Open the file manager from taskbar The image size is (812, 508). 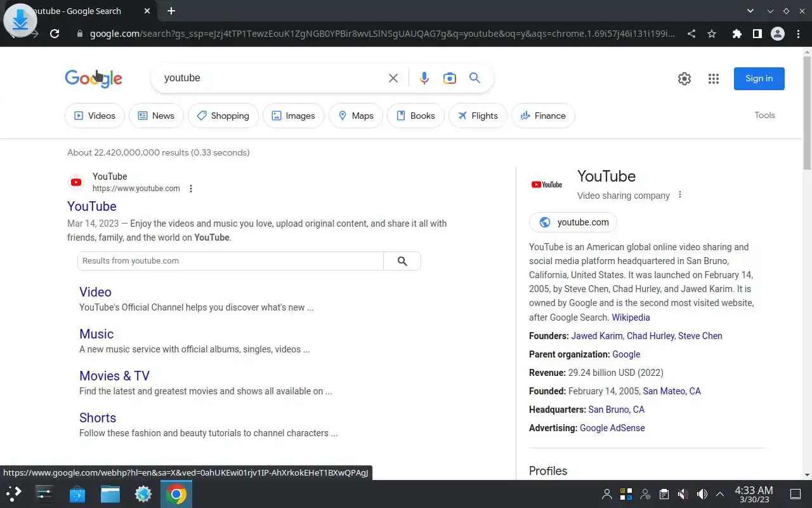coord(110,493)
